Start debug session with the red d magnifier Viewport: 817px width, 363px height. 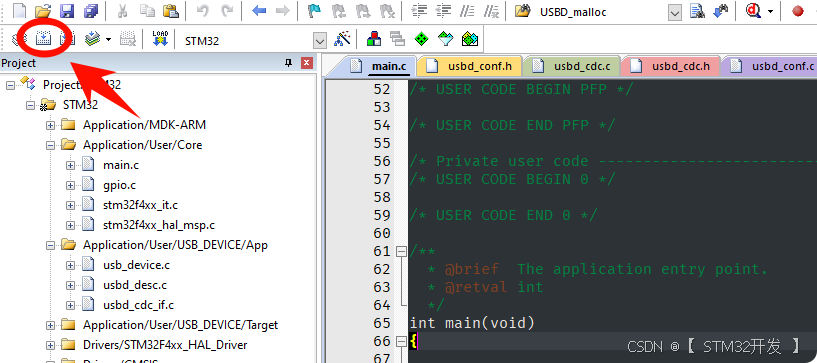753,11
